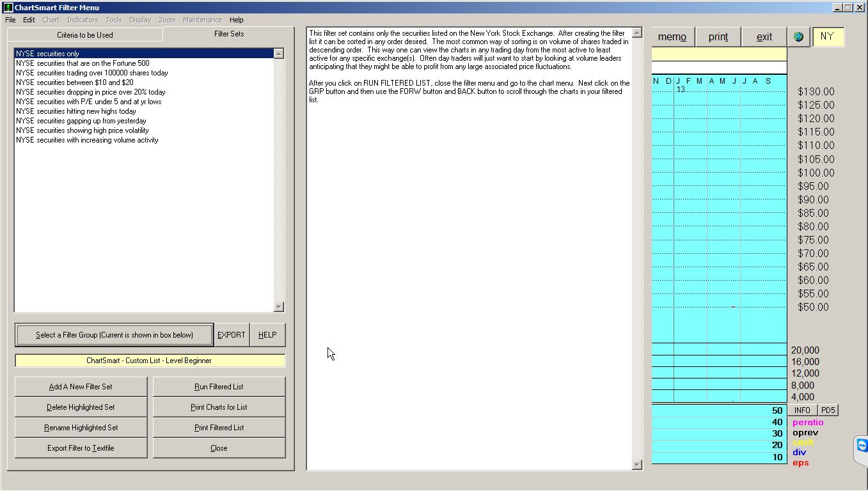The image size is (868, 491).
Task: Click Add A New Filter Set
Action: [81, 387]
